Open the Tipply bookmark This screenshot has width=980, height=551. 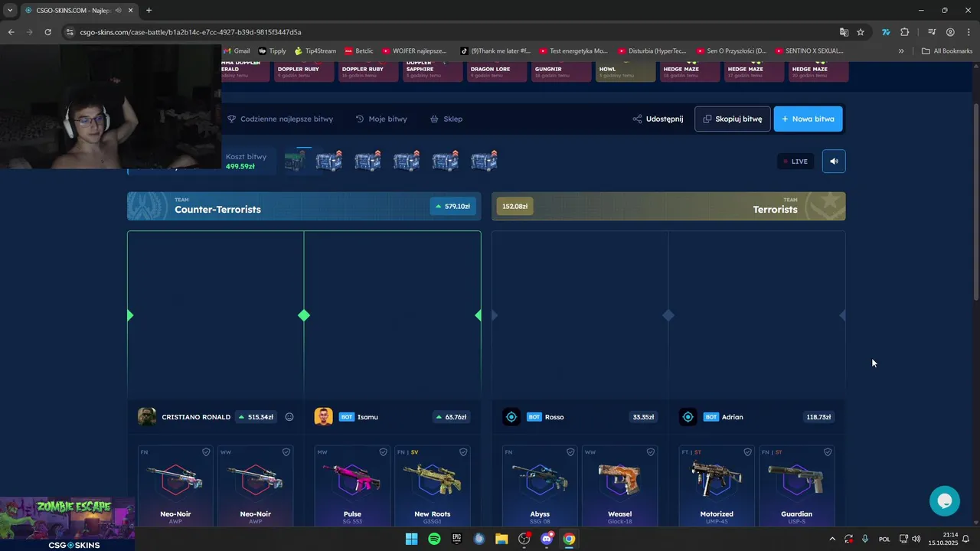273,51
